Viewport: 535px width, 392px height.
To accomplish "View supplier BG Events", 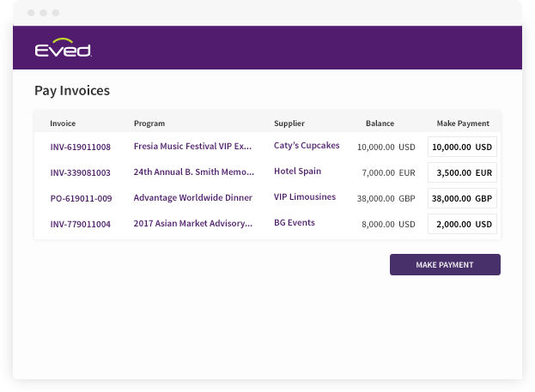I will 295,223.
